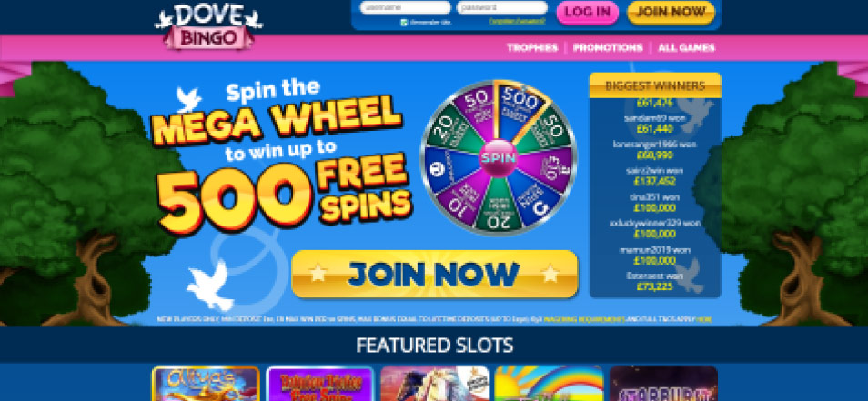Image resolution: width=868 pixels, height=401 pixels.
Task: Open the Starburst slot thumbnail
Action: tap(663, 384)
